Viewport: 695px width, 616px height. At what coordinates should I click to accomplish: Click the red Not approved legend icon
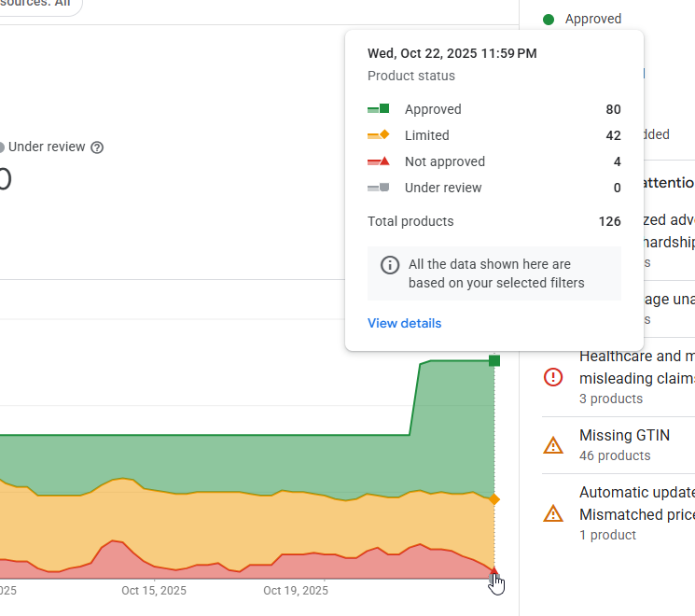(x=378, y=161)
